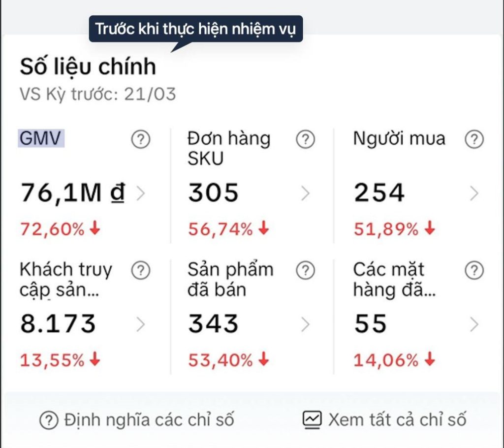Image resolution: width=504 pixels, height=448 pixels.
Task: Open the 8.173 visitors detail chevron
Action: pyautogui.click(x=140, y=324)
